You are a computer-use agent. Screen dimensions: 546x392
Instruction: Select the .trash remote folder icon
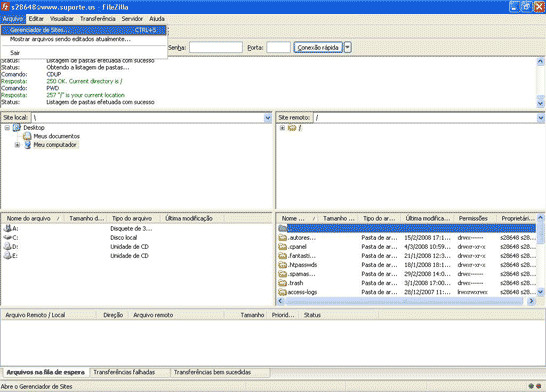[x=283, y=283]
